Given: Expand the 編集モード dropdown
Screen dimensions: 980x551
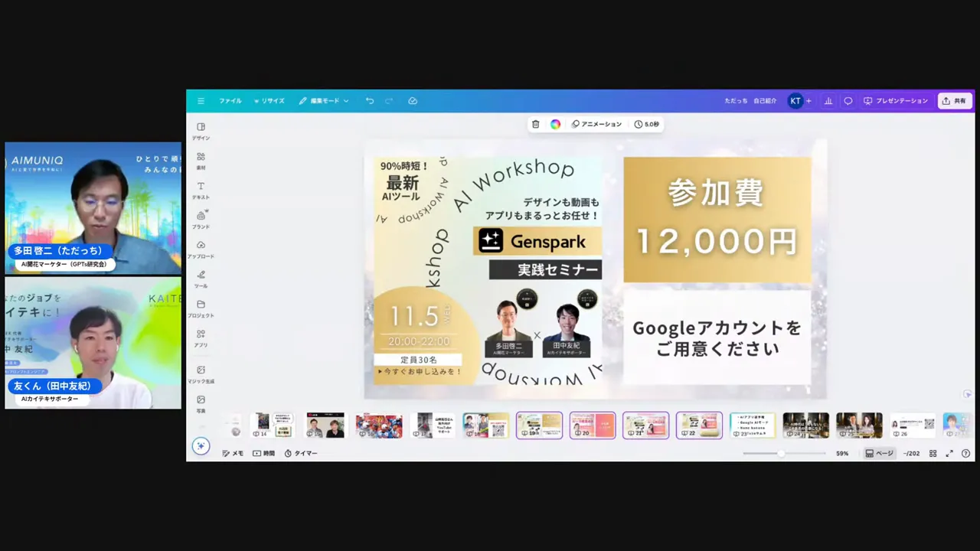Looking at the screenshot, I should [x=324, y=101].
